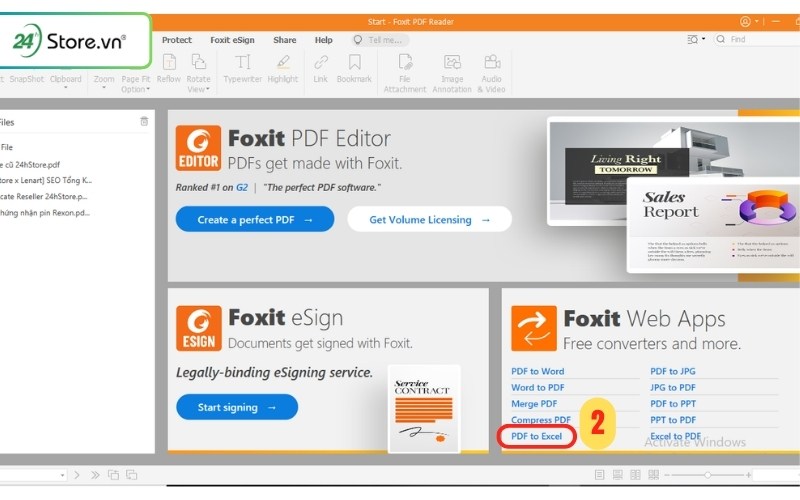
Task: Open the PDF to PPT link
Action: (x=672, y=404)
